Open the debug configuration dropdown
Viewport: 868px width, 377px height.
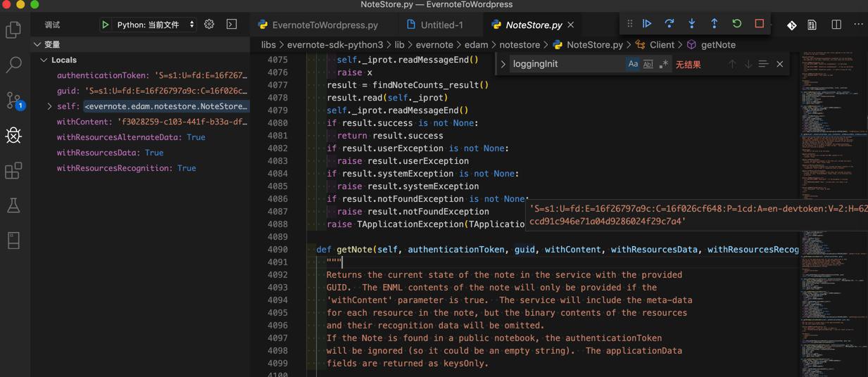[155, 25]
